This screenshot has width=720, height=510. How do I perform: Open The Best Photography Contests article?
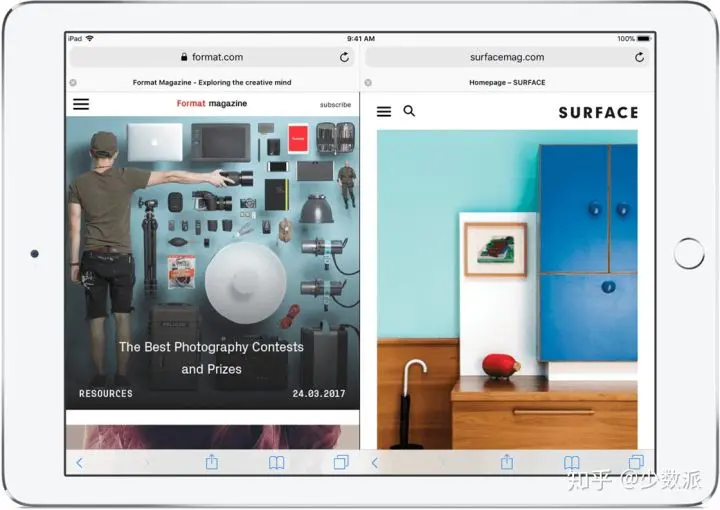211,358
